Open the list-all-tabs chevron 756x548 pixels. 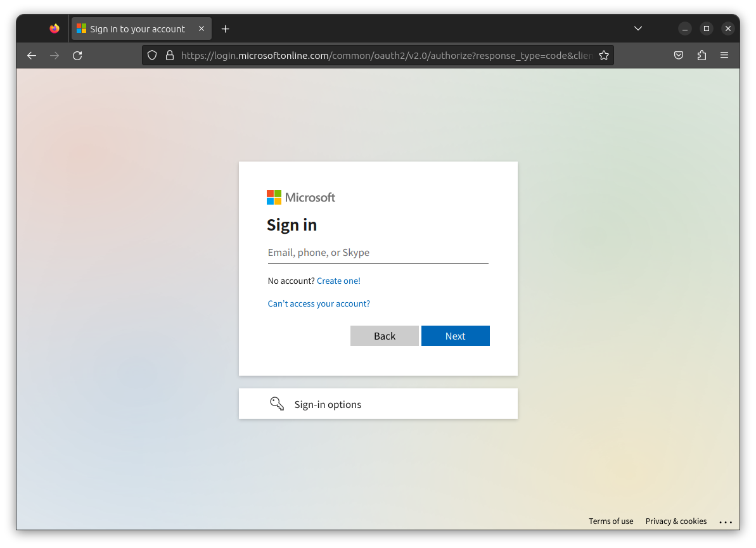coord(637,28)
